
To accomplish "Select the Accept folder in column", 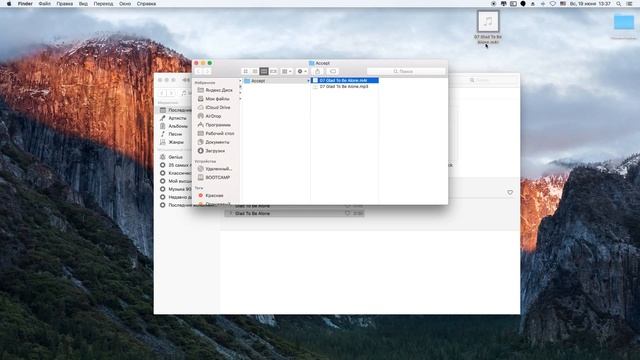I will [277, 81].
